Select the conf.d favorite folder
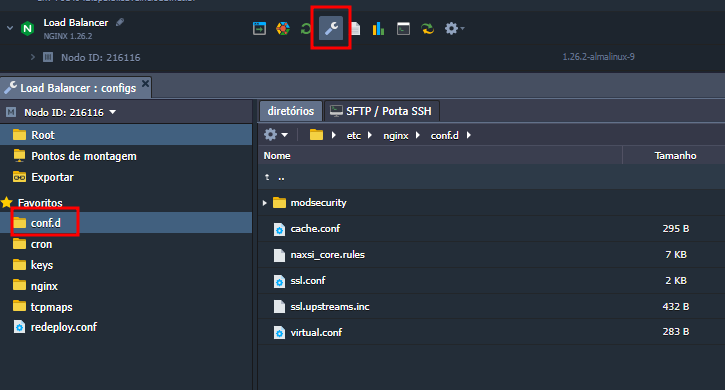The width and height of the screenshot is (725, 390). (x=126, y=223)
